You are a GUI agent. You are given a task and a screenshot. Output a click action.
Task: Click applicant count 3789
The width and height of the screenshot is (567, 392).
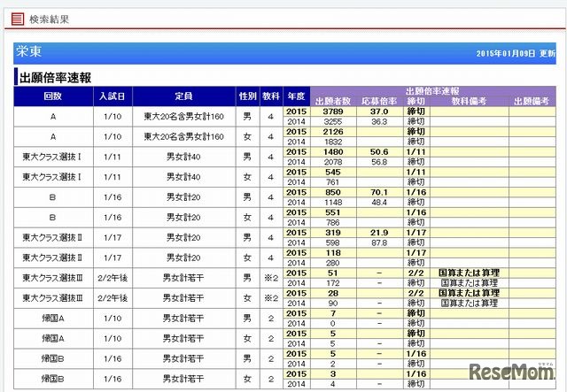333,111
